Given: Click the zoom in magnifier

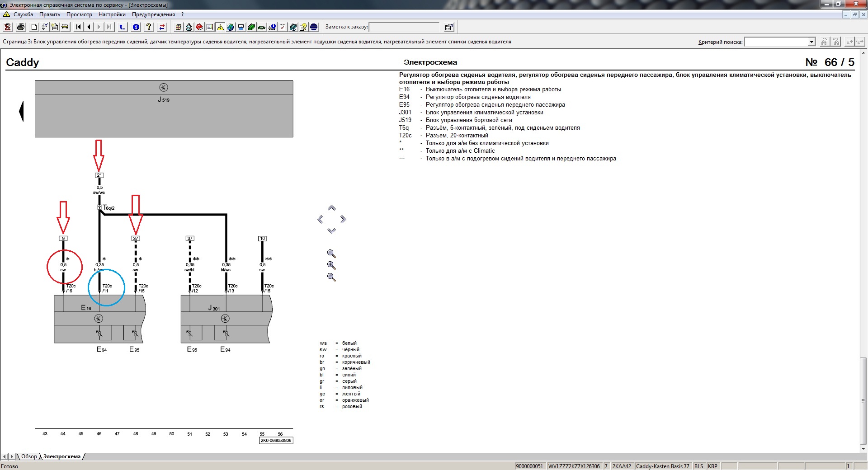Looking at the screenshot, I should 331,266.
